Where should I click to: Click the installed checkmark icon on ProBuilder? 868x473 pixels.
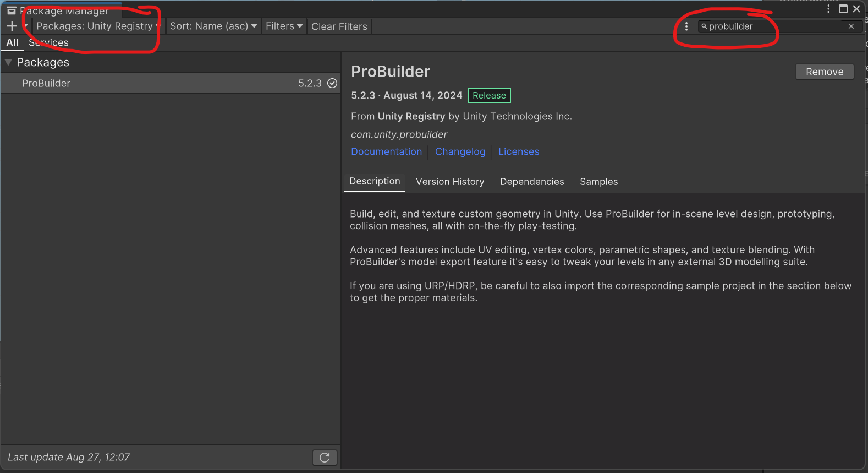pyautogui.click(x=332, y=83)
